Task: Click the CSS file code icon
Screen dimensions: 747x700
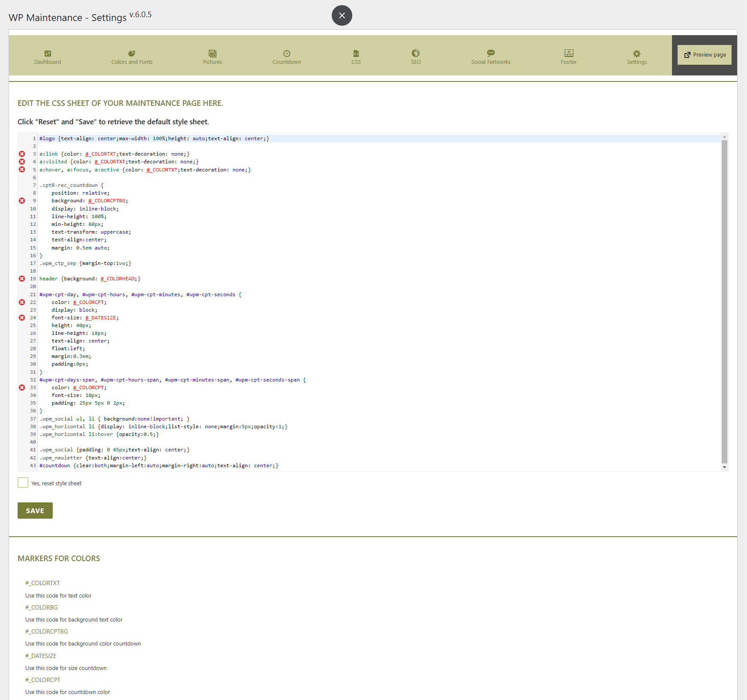Action: pyautogui.click(x=356, y=54)
